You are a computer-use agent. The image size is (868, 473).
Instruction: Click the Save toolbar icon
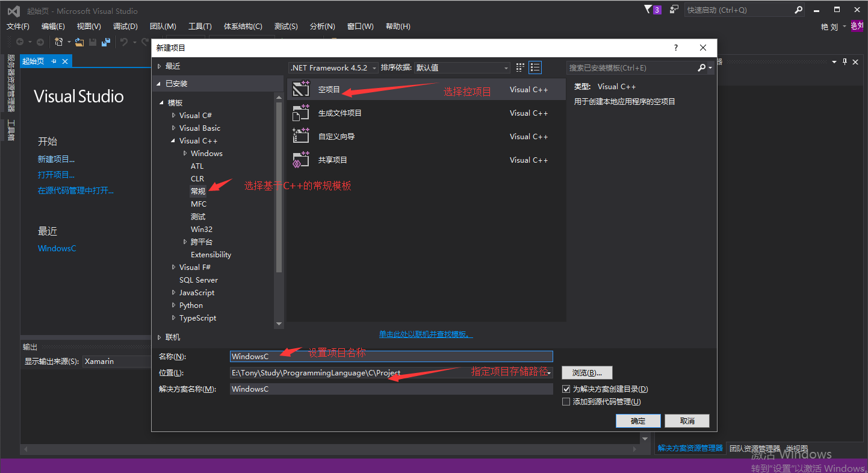point(93,42)
